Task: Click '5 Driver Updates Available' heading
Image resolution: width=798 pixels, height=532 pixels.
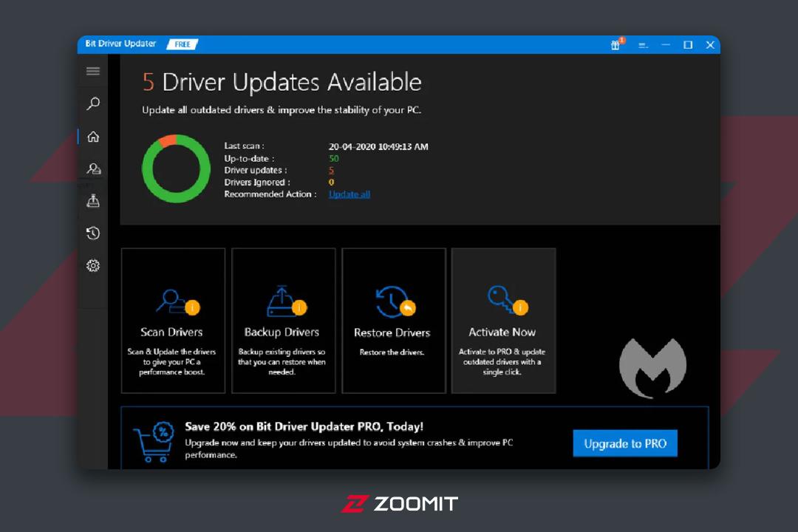Action: click(x=282, y=82)
